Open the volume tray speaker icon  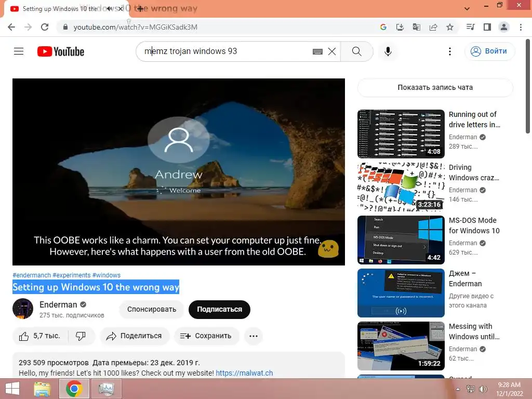point(483,389)
